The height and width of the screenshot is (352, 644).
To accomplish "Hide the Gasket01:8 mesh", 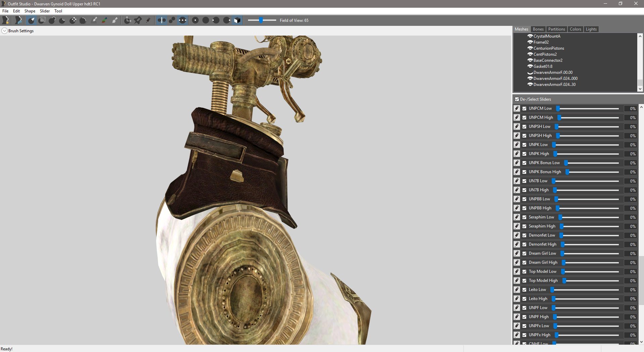I will (530, 66).
